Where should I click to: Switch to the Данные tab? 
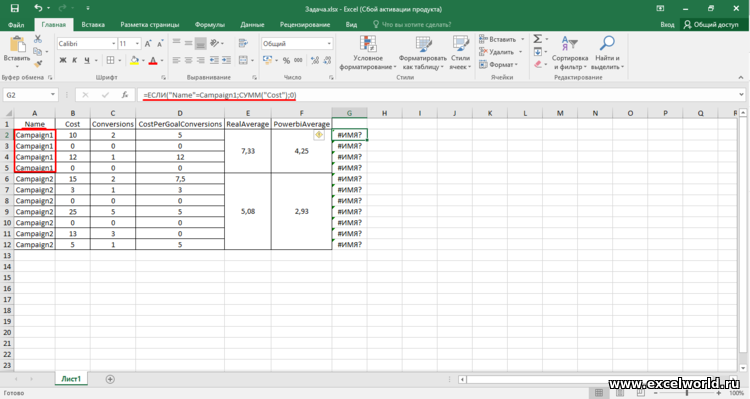point(252,24)
